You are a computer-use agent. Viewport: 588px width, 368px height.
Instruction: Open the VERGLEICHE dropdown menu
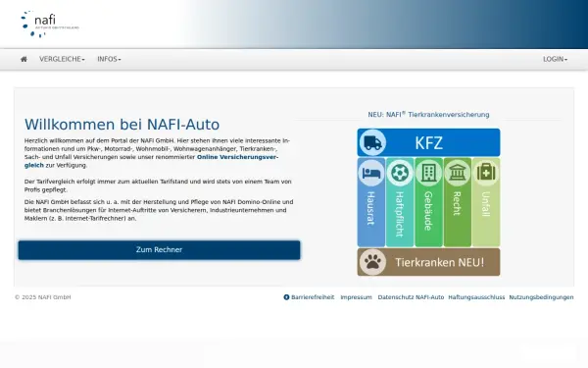(62, 59)
